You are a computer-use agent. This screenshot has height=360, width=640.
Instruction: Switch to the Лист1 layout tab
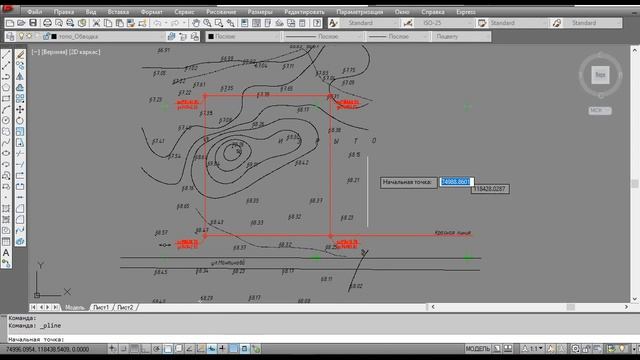point(101,307)
